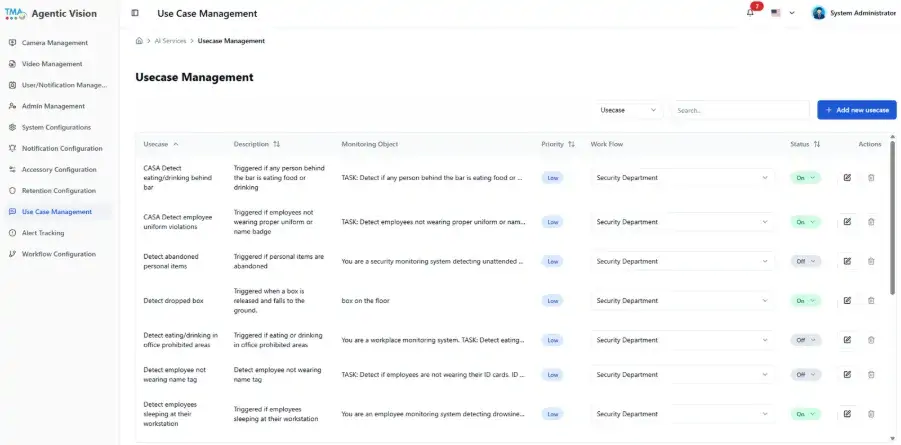Screen dimensions: 901x445
Task: Open Work Flow dropdown for CASA eating/drinking
Action: click(682, 178)
